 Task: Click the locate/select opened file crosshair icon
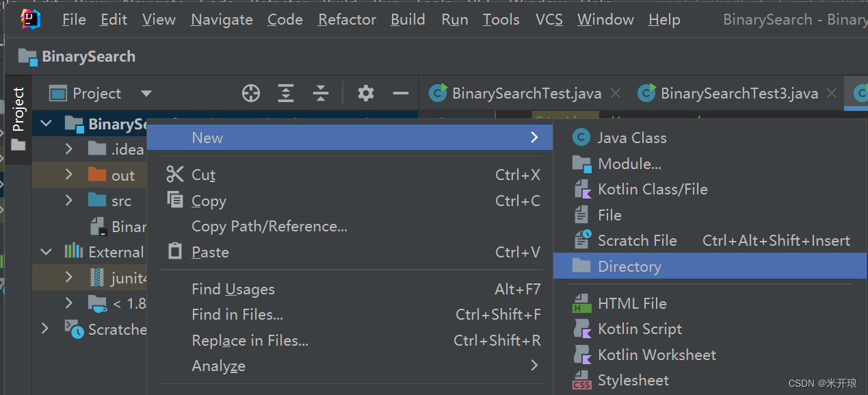click(251, 93)
